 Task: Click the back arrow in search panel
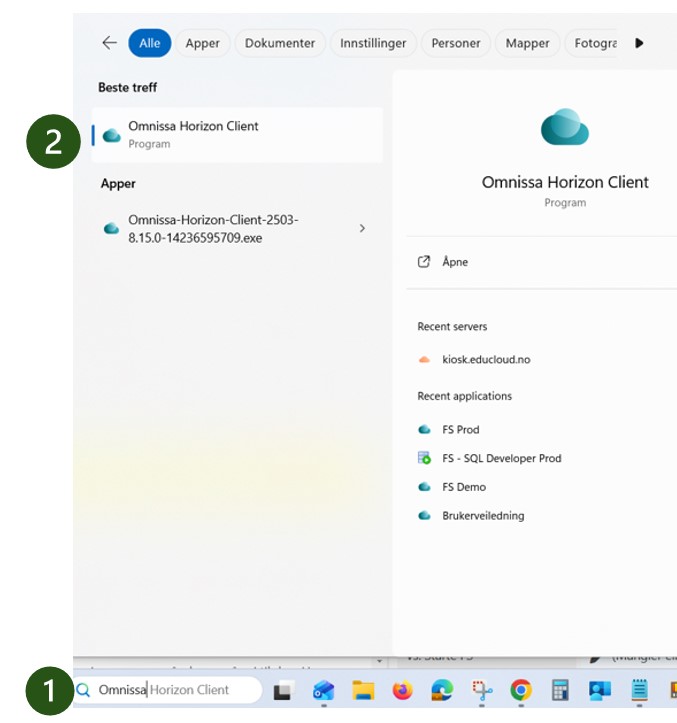(x=109, y=43)
